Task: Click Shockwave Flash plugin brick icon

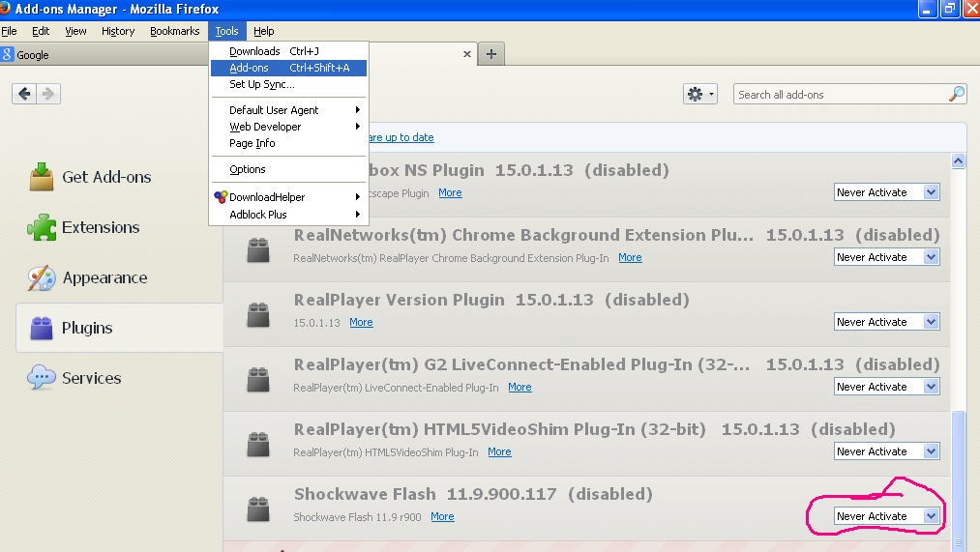Action: [x=258, y=508]
